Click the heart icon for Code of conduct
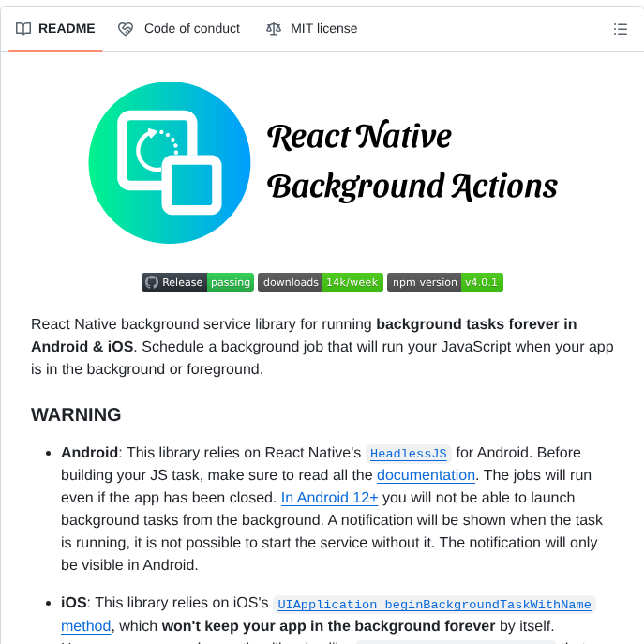 click(x=126, y=29)
